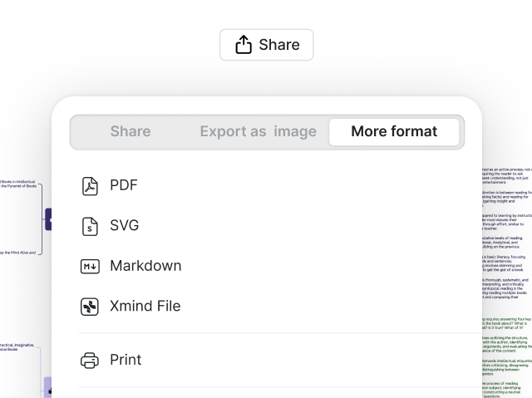Select the More format tab
This screenshot has height=398, width=532.
point(394,131)
